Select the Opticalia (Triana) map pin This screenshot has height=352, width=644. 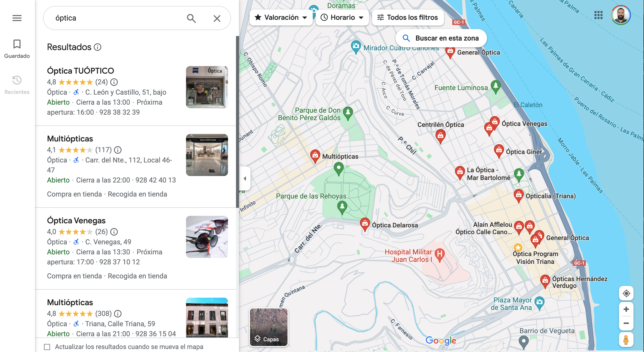pos(519,196)
